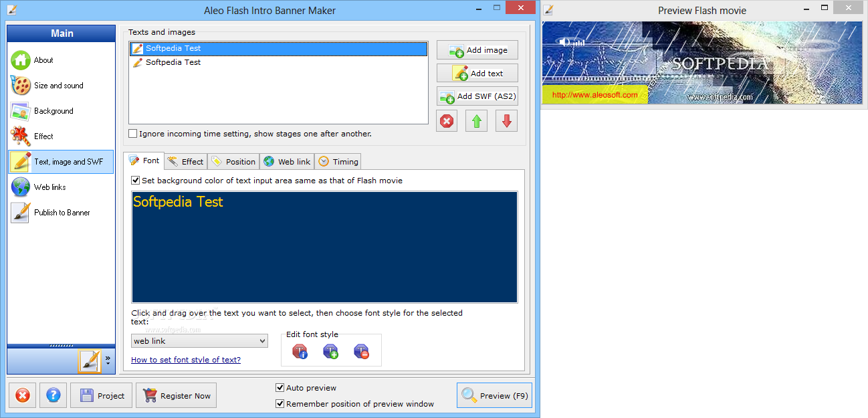Screen dimensions: 868x418
Task: Click the font style info icon
Action: point(300,351)
